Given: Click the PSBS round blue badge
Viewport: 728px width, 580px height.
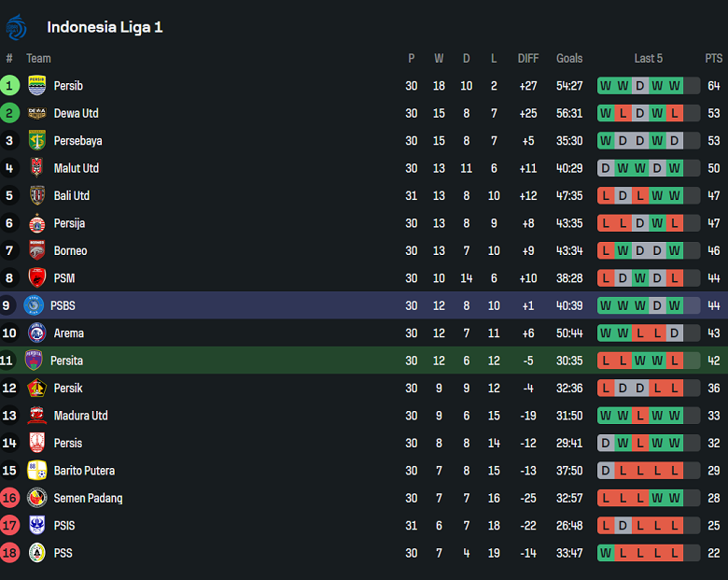Looking at the screenshot, I should pyautogui.click(x=34, y=305).
